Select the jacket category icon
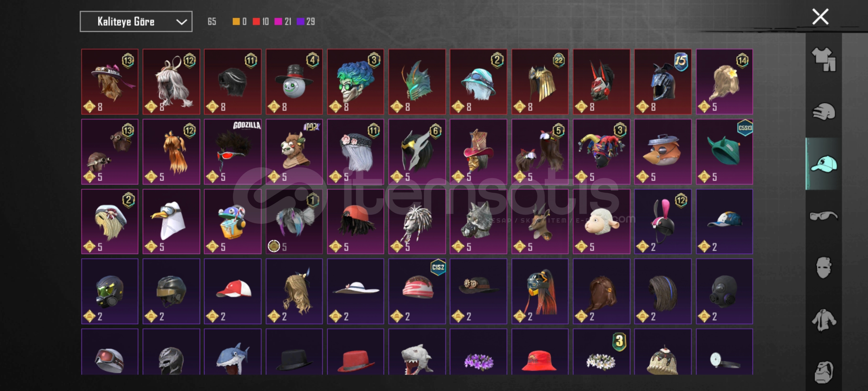 point(824,320)
